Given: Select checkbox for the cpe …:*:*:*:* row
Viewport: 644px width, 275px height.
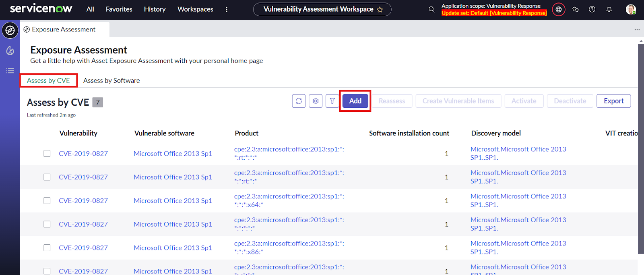Looking at the screenshot, I should (47, 224).
